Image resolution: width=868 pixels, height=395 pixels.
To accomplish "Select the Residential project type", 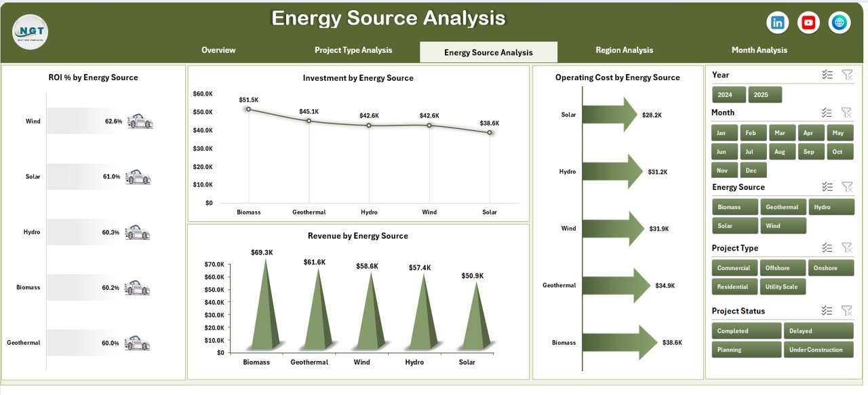I will pyautogui.click(x=734, y=286).
